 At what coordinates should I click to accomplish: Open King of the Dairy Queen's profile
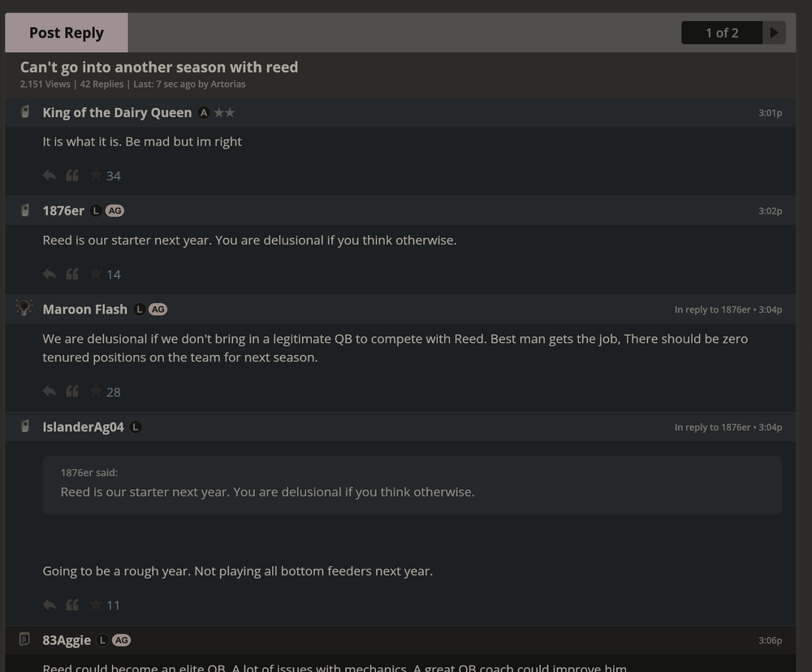click(x=117, y=112)
